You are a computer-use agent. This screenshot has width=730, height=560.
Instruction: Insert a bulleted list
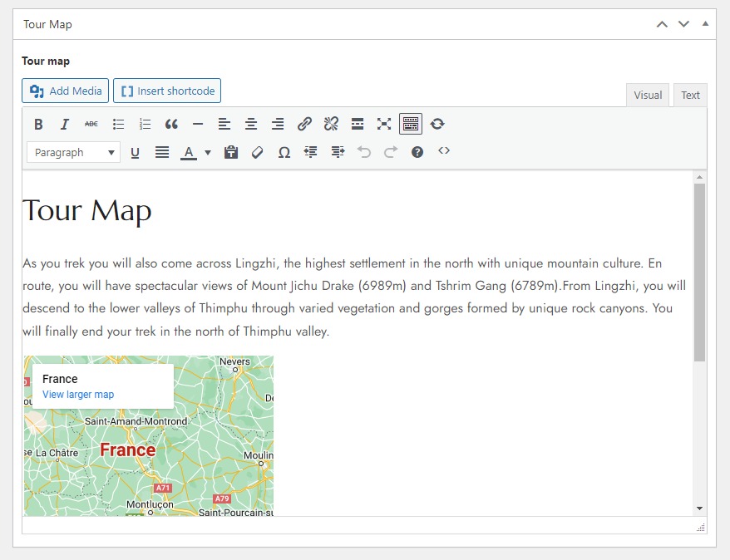click(x=118, y=124)
